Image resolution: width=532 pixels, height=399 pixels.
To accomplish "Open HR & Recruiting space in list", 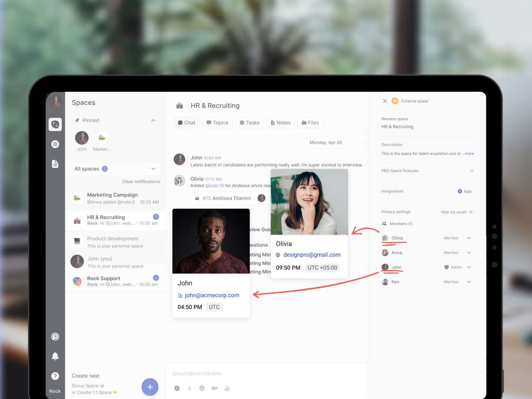I will pyautogui.click(x=115, y=220).
